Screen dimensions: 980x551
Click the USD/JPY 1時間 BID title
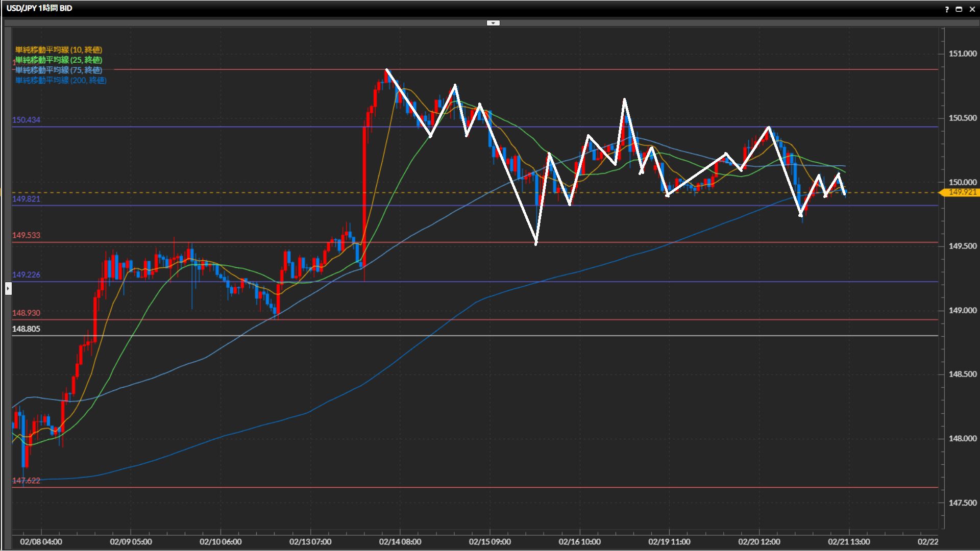[39, 8]
